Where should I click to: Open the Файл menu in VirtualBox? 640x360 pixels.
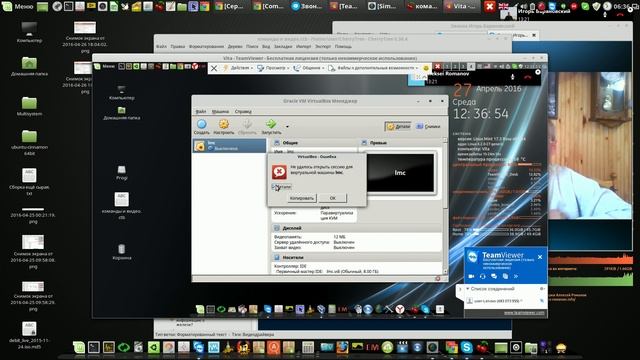pyautogui.click(x=201, y=111)
